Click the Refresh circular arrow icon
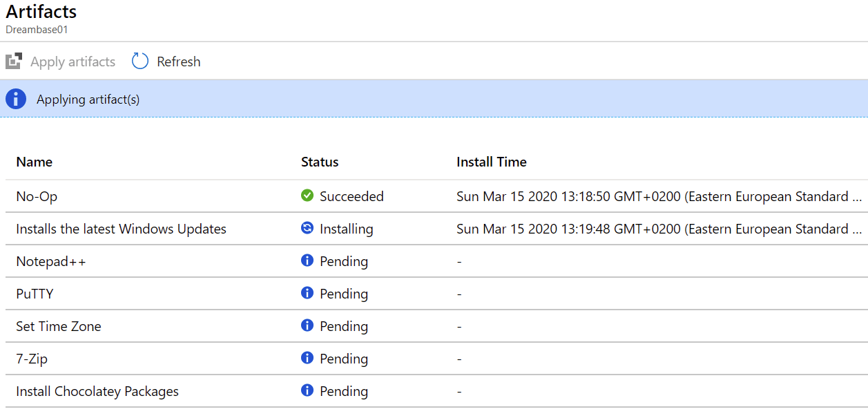 pos(140,62)
